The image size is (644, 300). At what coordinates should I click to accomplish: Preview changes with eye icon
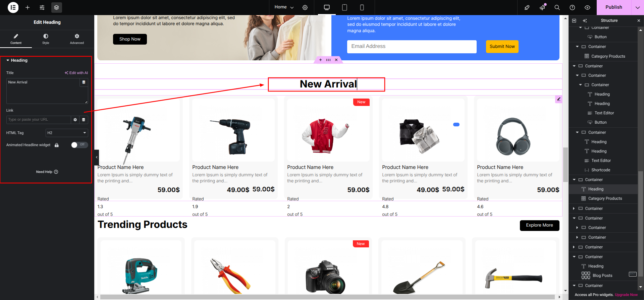[587, 7]
